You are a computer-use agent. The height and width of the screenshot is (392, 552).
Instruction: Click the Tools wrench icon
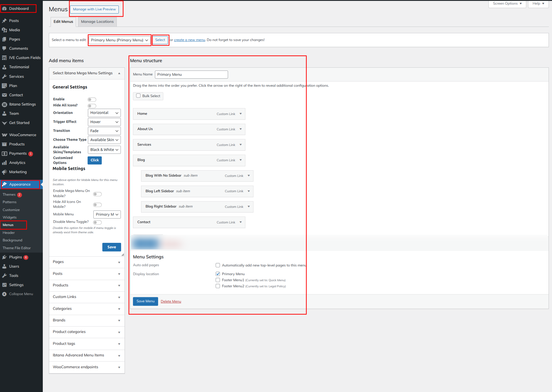(4, 276)
